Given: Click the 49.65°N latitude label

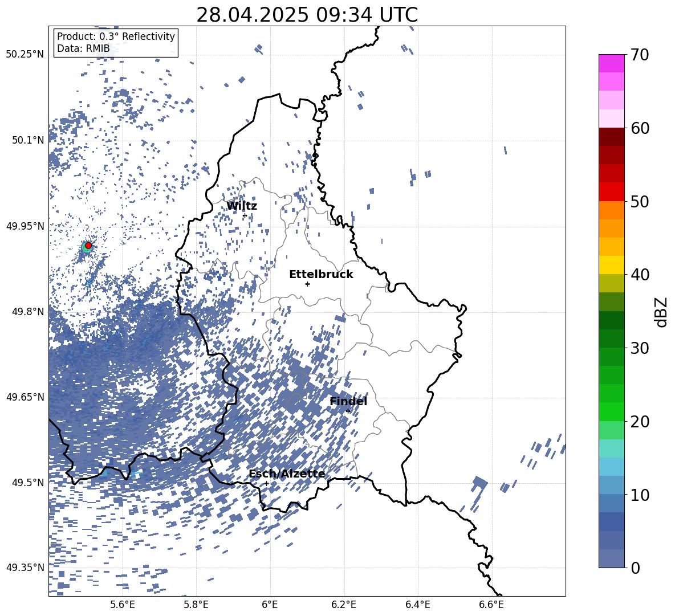Looking at the screenshot, I should pos(25,397).
